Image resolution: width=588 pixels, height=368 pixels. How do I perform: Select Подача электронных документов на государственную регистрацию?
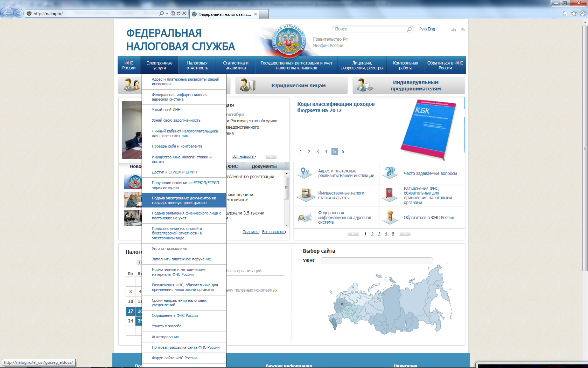[x=184, y=200]
